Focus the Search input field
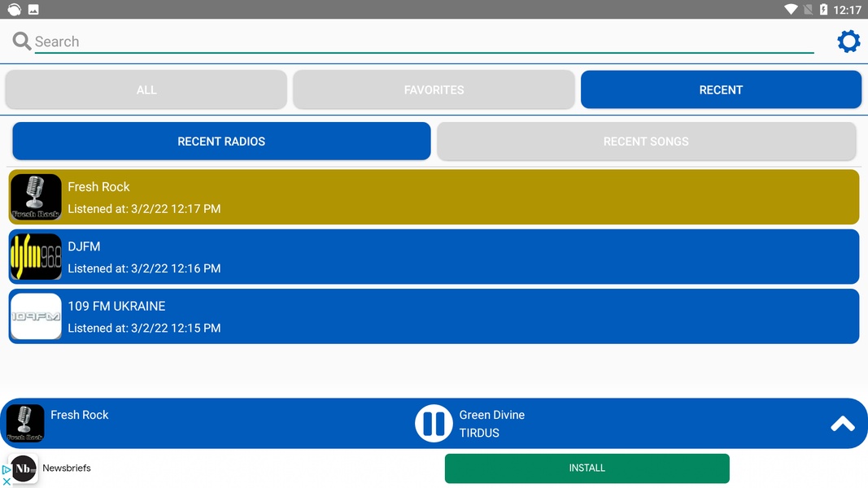The image size is (868, 488). tap(424, 41)
